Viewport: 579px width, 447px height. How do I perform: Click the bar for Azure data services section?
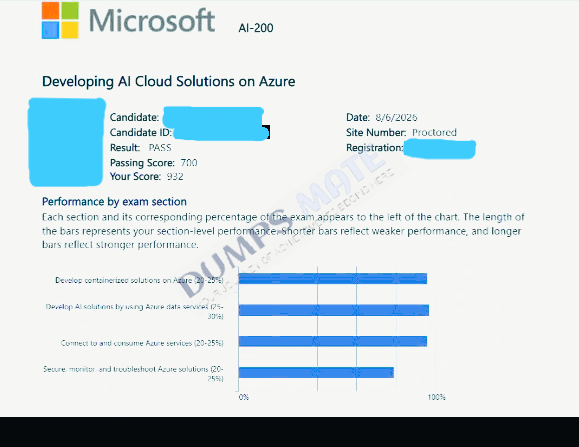[334, 310]
